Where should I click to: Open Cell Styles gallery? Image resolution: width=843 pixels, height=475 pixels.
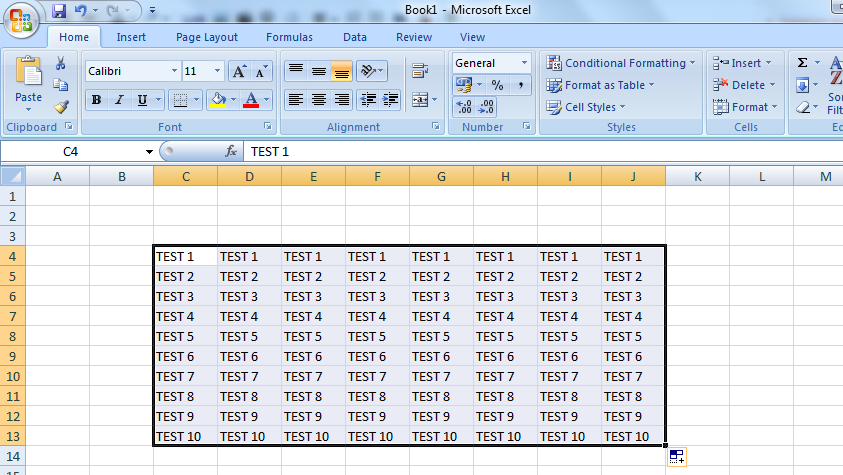[x=586, y=107]
